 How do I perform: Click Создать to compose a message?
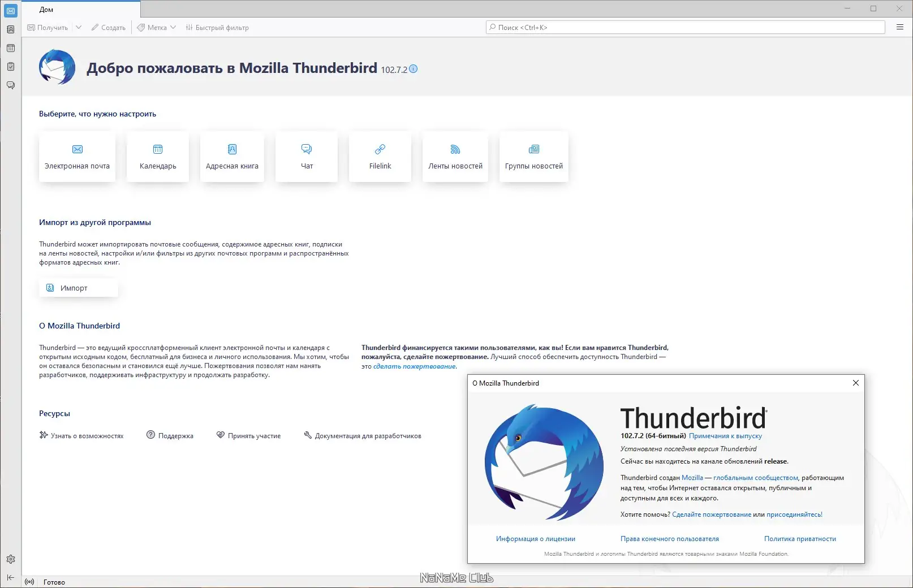click(109, 27)
